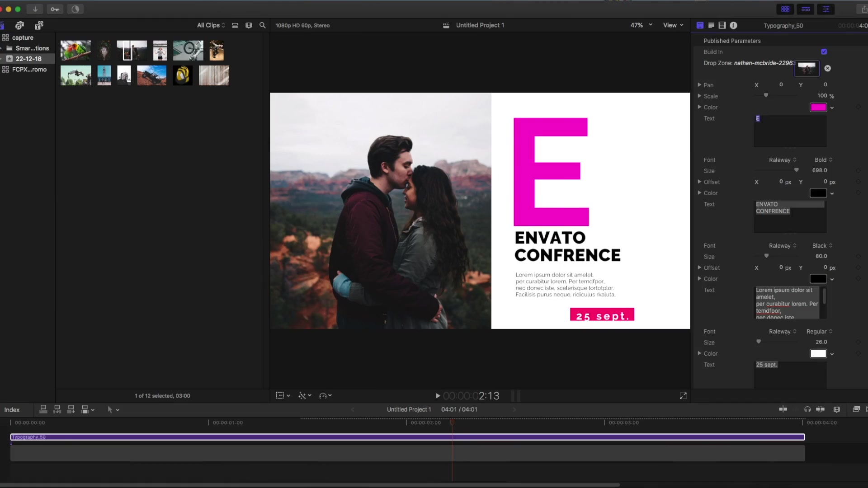Open the timeline clip appearance filmstrip icon
This screenshot has width=868, height=488.
(x=837, y=409)
